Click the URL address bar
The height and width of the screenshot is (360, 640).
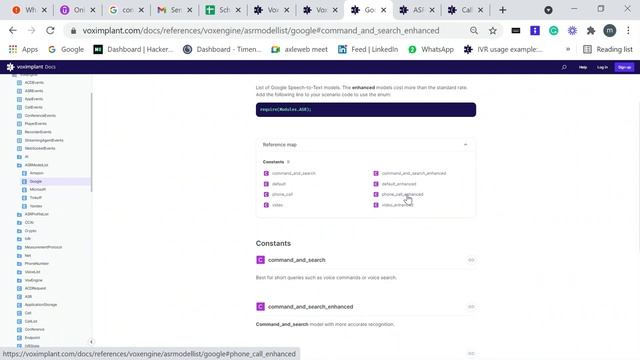pos(261,31)
